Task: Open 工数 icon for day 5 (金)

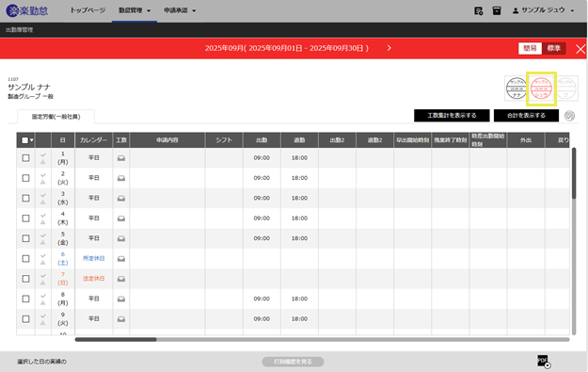Action: (121, 239)
